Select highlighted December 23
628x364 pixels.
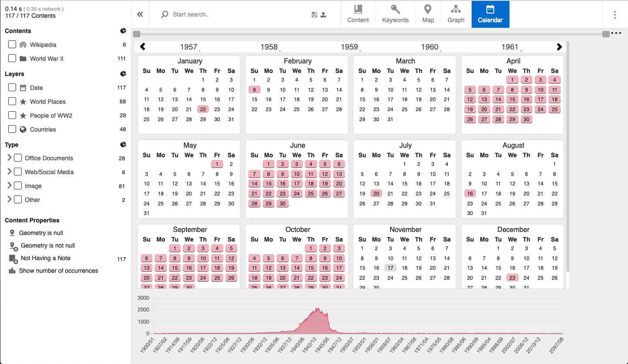512,278
